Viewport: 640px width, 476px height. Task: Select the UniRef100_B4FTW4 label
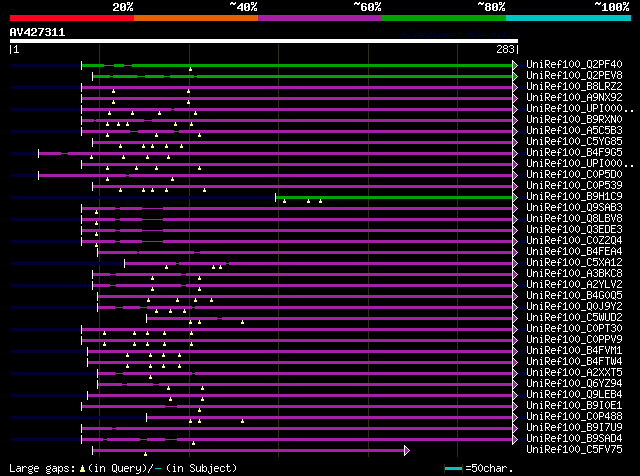[574, 362]
